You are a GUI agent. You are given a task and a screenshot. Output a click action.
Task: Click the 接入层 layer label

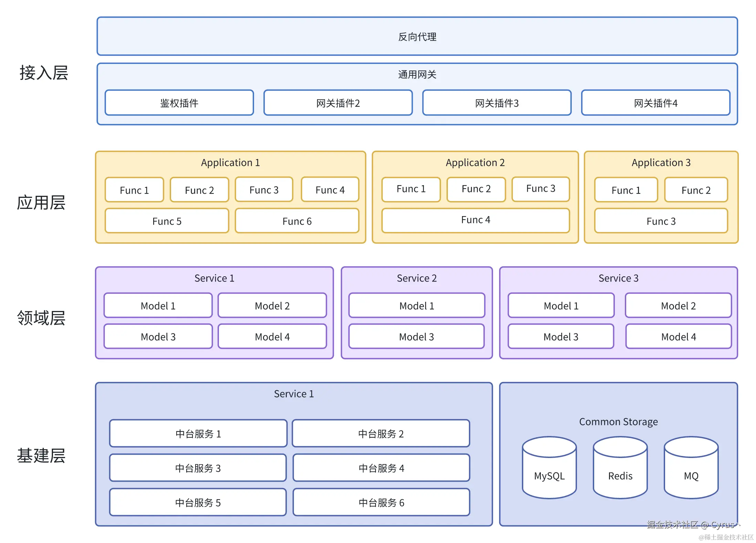point(44,73)
